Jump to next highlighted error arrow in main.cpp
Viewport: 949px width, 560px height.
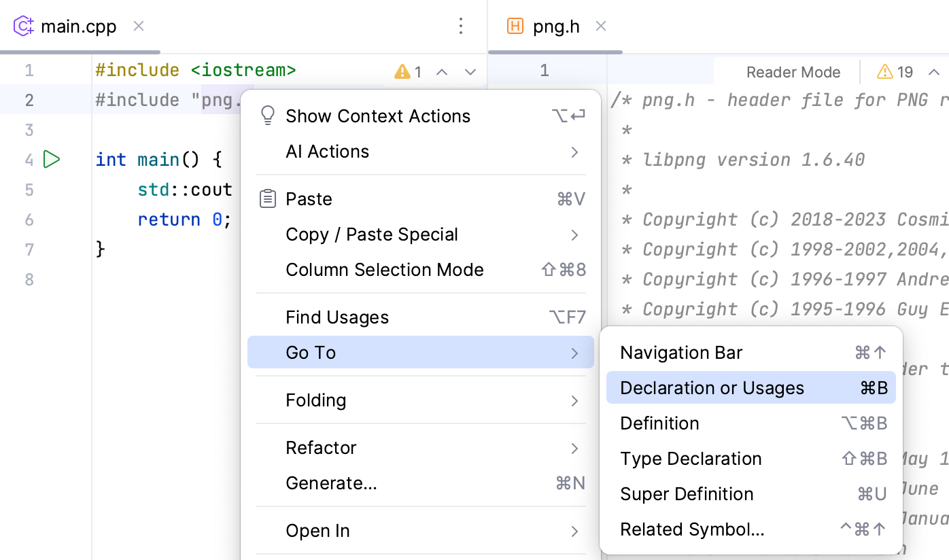point(470,72)
